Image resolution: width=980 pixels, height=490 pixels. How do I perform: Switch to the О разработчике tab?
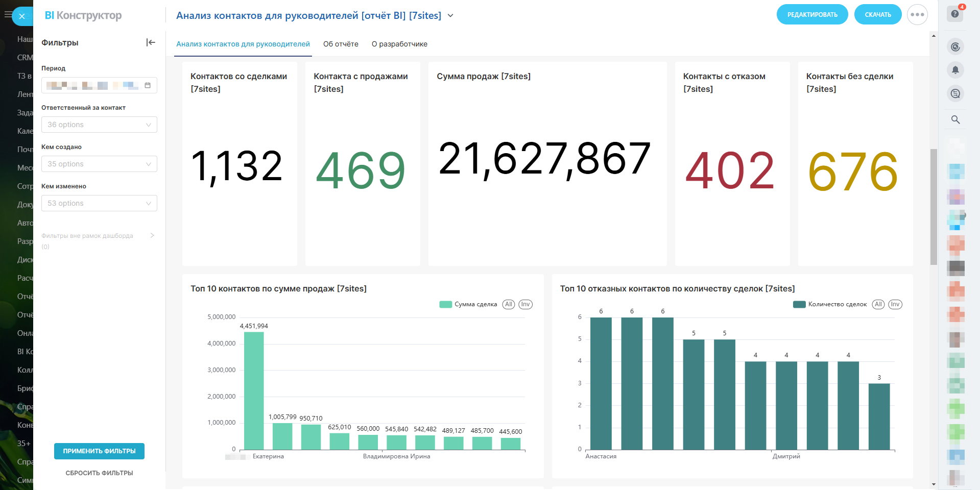[399, 44]
